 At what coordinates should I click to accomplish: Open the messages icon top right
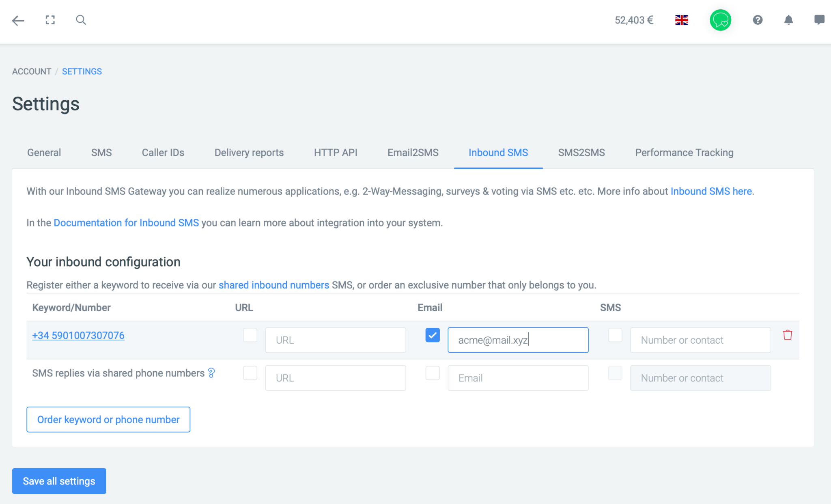[x=819, y=20]
